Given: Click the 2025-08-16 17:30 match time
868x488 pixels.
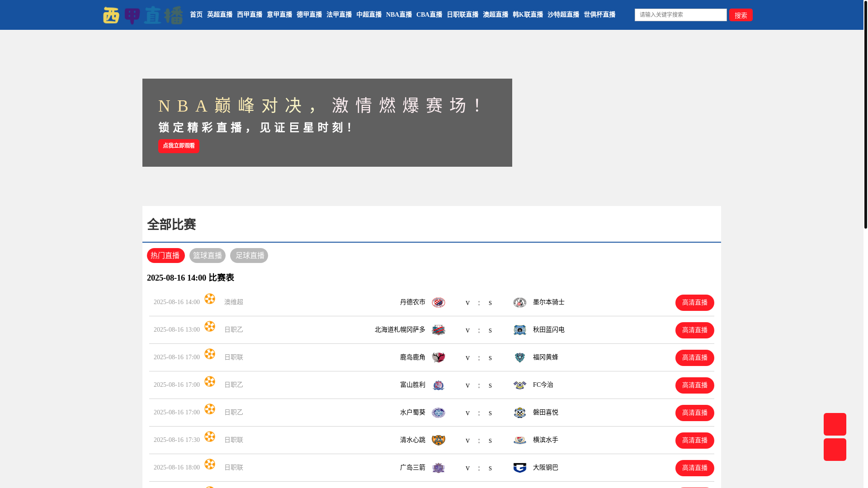Looking at the screenshot, I should coord(177,440).
